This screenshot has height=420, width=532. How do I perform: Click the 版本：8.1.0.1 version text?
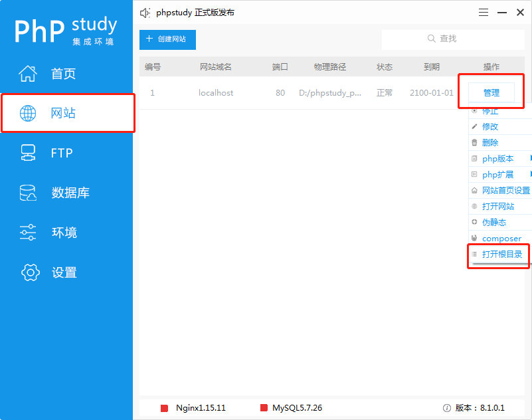coord(480,408)
